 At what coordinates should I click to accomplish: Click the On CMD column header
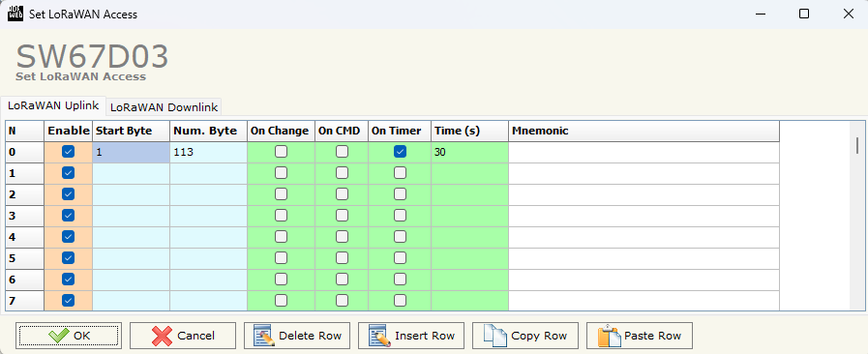point(342,132)
